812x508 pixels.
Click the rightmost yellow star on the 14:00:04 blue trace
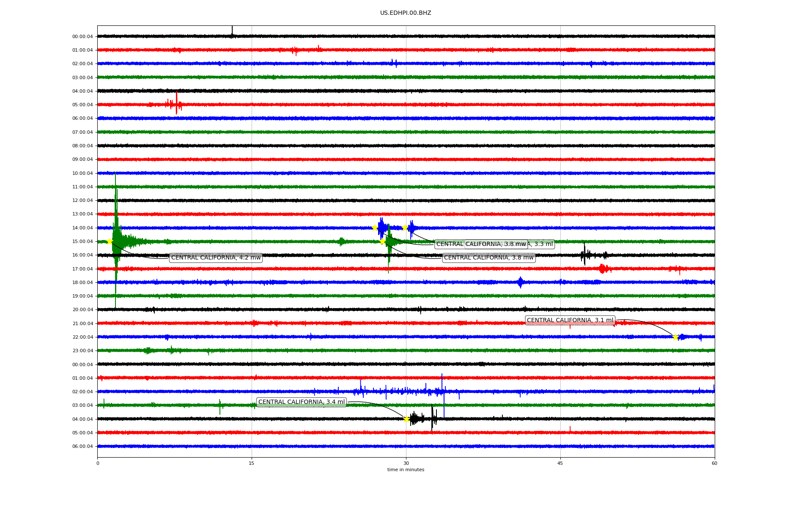pos(405,228)
